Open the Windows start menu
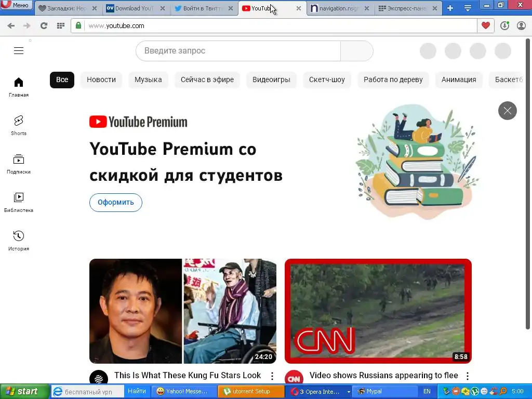 pos(25,392)
